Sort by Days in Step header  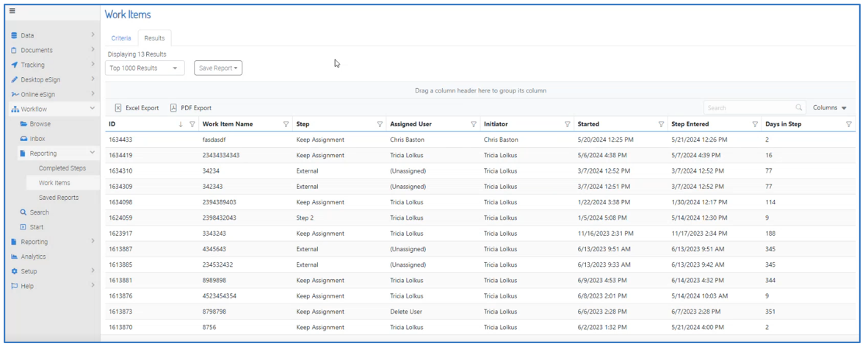(784, 125)
